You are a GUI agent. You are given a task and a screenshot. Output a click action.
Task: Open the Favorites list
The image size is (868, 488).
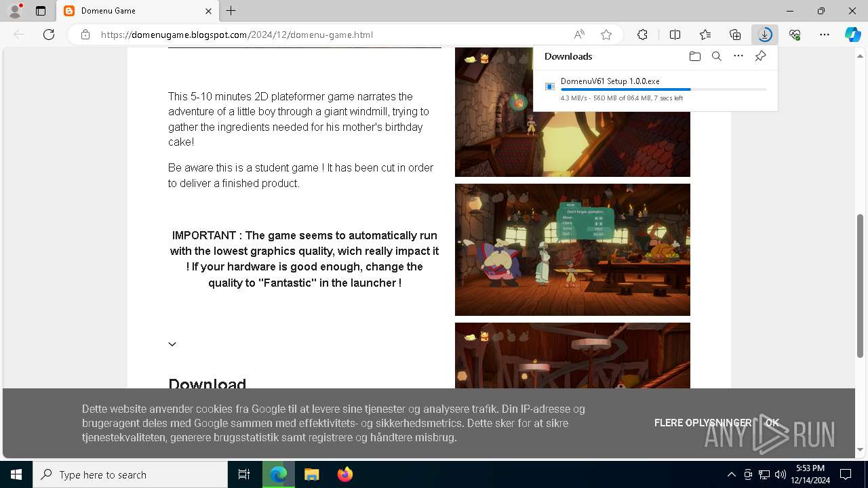coord(705,35)
